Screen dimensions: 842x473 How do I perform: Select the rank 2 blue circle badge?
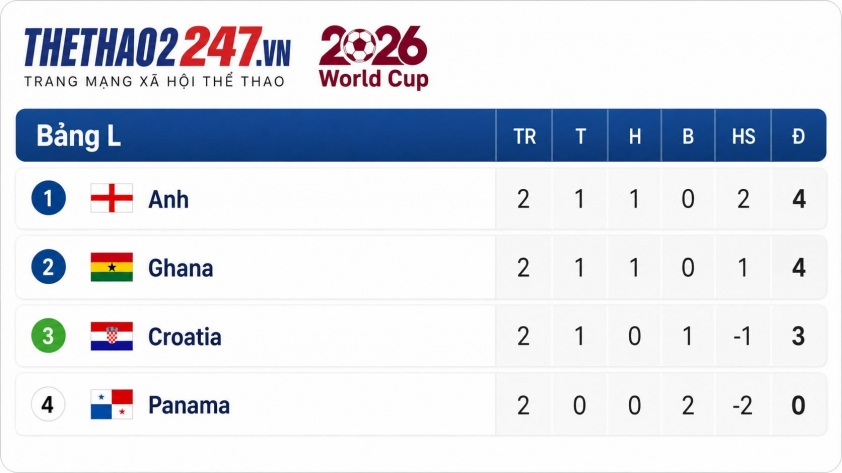48,267
